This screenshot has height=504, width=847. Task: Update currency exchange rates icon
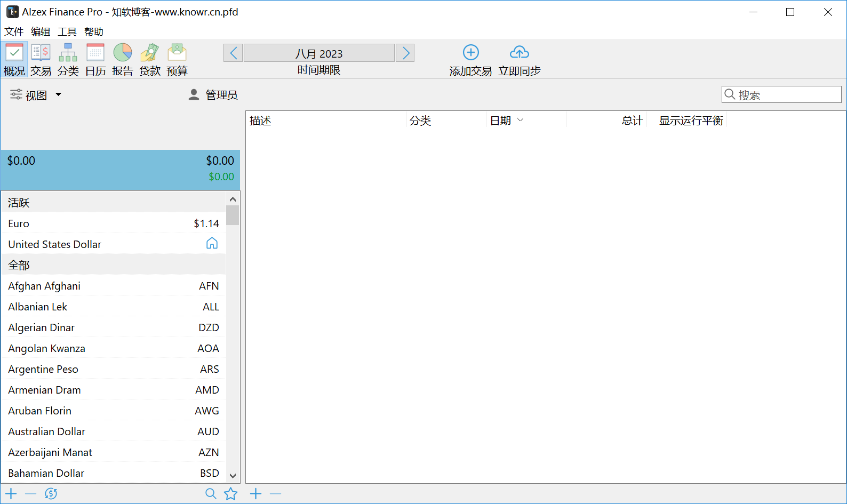tap(51, 494)
